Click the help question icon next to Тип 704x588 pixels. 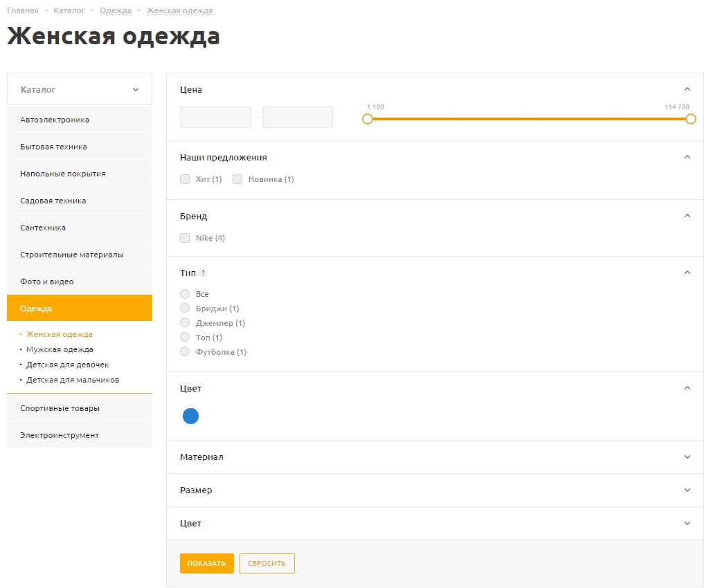coord(203,273)
